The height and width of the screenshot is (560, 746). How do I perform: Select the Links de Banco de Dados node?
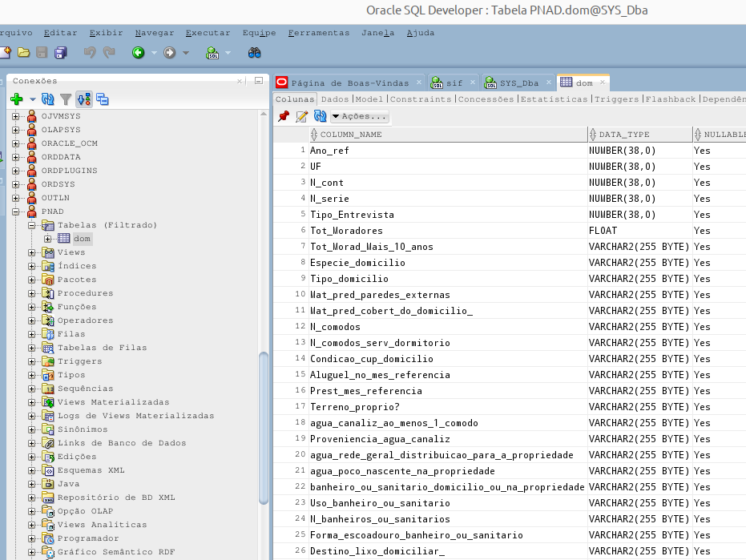coord(122,443)
